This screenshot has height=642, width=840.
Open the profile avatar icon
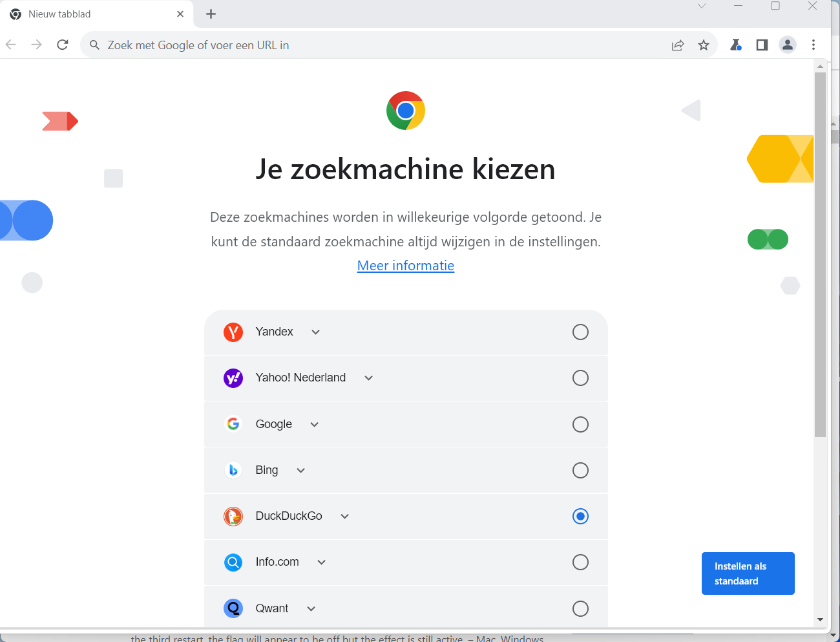coord(788,45)
